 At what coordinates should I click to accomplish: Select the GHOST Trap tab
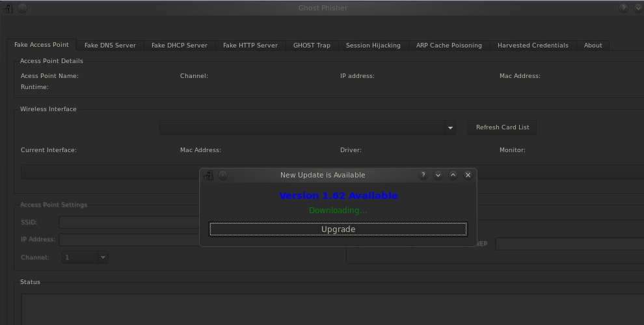pyautogui.click(x=312, y=45)
